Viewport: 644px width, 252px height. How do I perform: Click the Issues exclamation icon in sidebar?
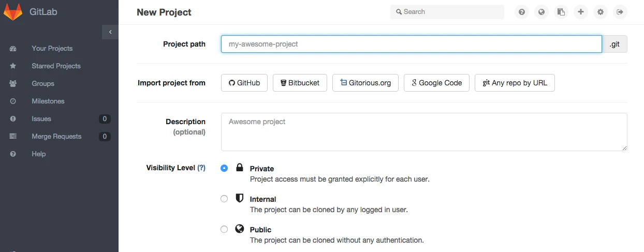(13, 119)
